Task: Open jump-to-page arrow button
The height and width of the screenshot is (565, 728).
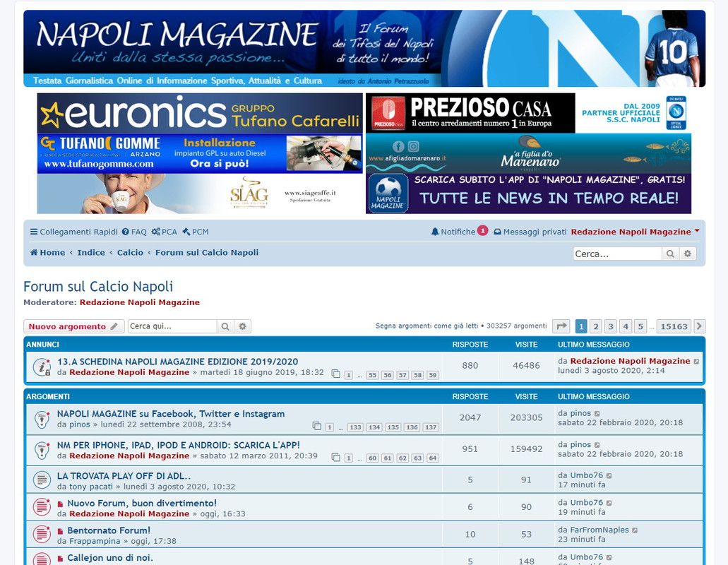Action: click(561, 326)
